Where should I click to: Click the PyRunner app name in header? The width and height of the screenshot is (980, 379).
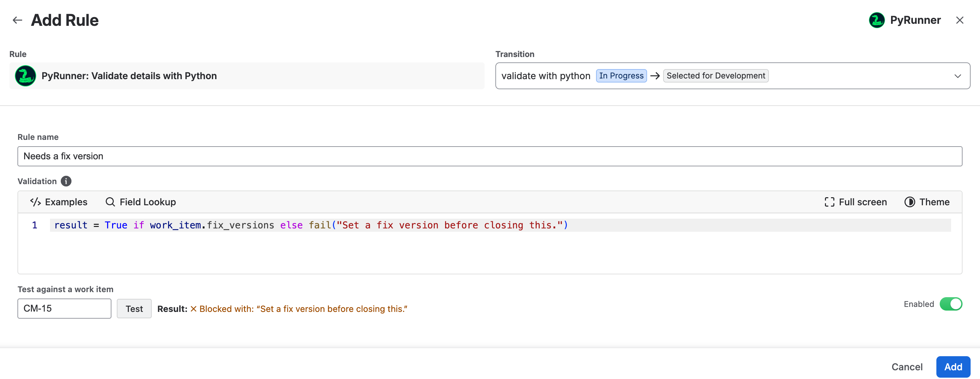915,20
